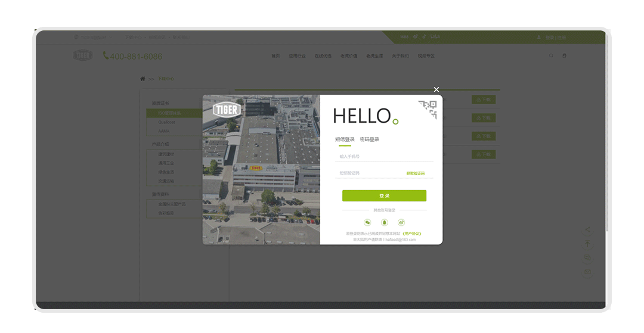Click the home icon in breadcrumb
The height and width of the screenshot is (333, 644).
coord(143,79)
